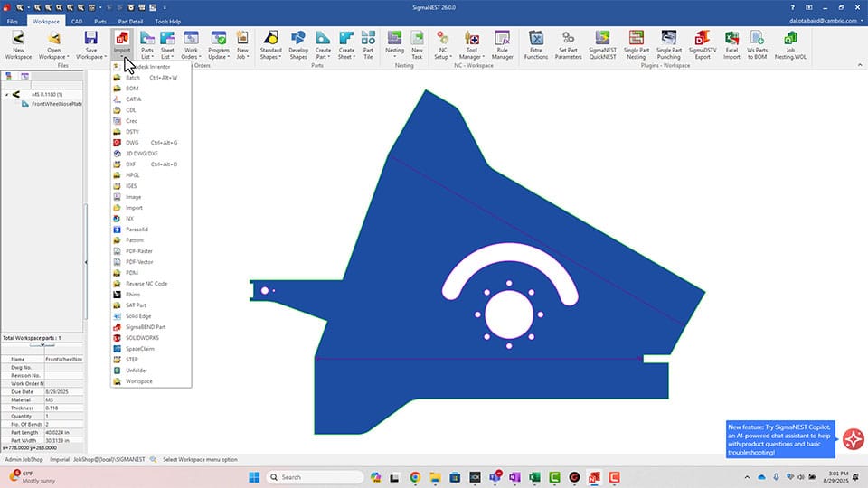Select the FrontWheelNosePlate part in tree
This screenshot has height=488, width=868.
[x=56, y=104]
